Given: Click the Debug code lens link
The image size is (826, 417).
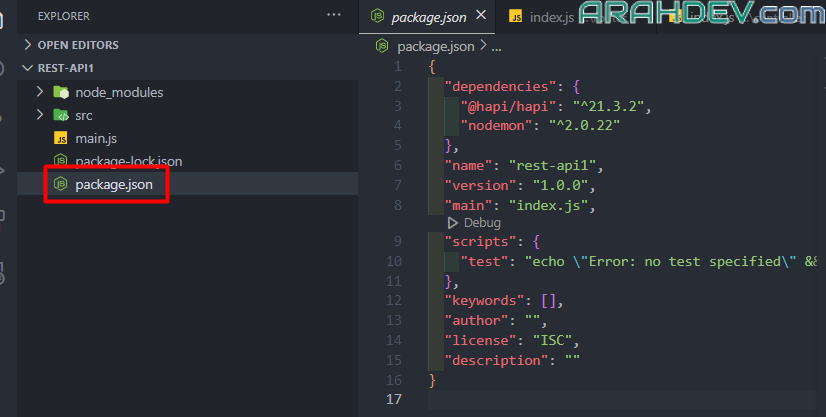Looking at the screenshot, I should click(x=482, y=223).
